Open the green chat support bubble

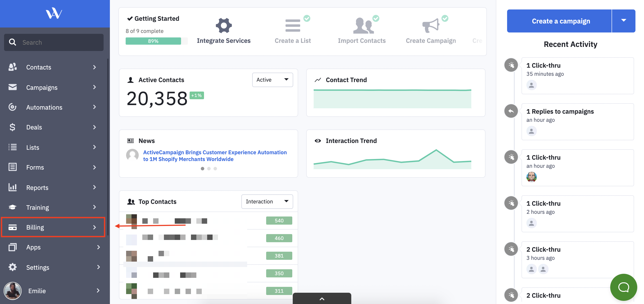(623, 287)
